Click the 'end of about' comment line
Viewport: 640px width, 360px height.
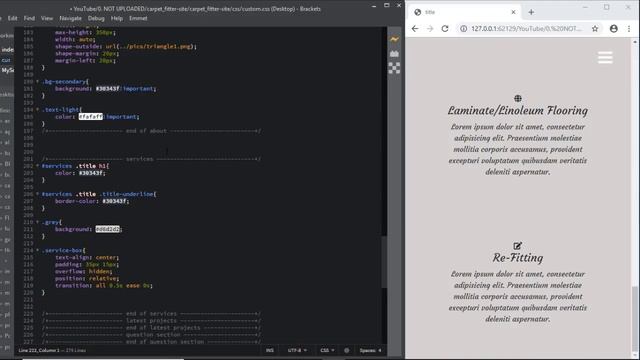pos(151,131)
